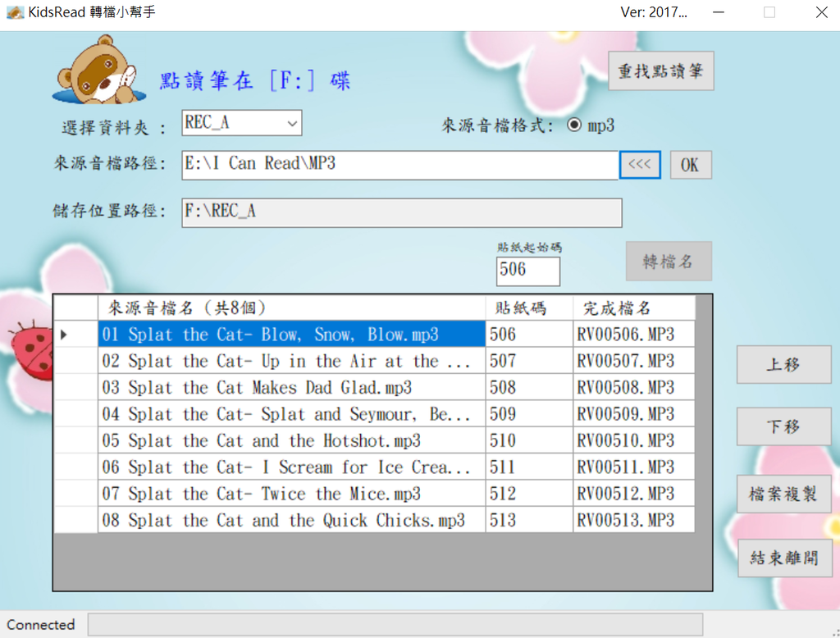Click the 上移 move up button
The image size is (840, 638).
click(x=783, y=364)
